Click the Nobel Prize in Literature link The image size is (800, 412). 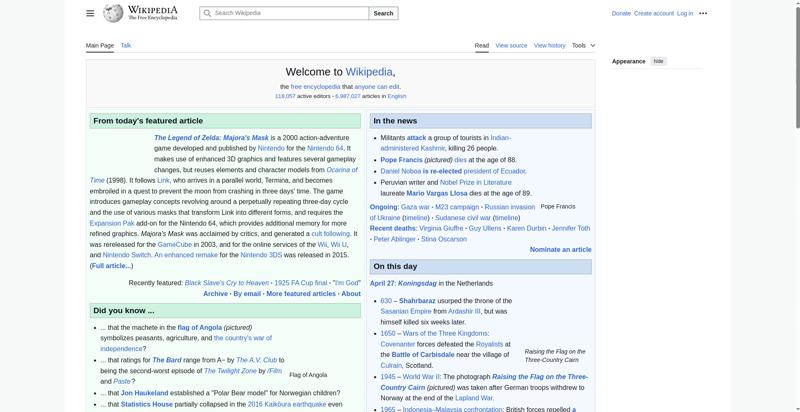coord(476,183)
